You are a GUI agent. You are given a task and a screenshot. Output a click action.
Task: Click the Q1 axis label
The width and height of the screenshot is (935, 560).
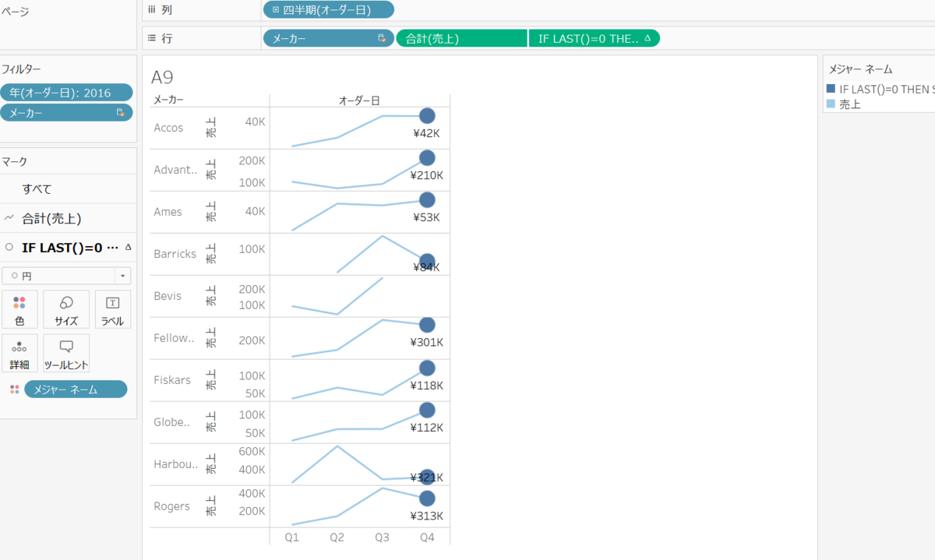pos(291,537)
